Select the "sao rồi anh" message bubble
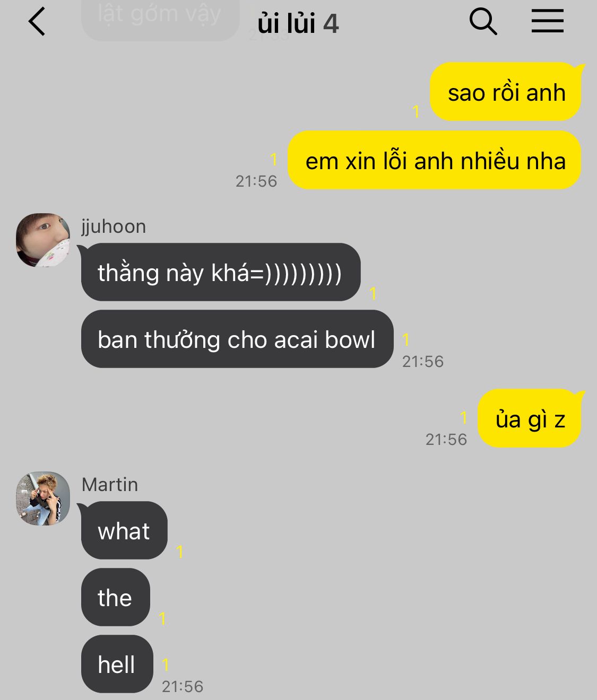The image size is (597, 700). pyautogui.click(x=506, y=92)
